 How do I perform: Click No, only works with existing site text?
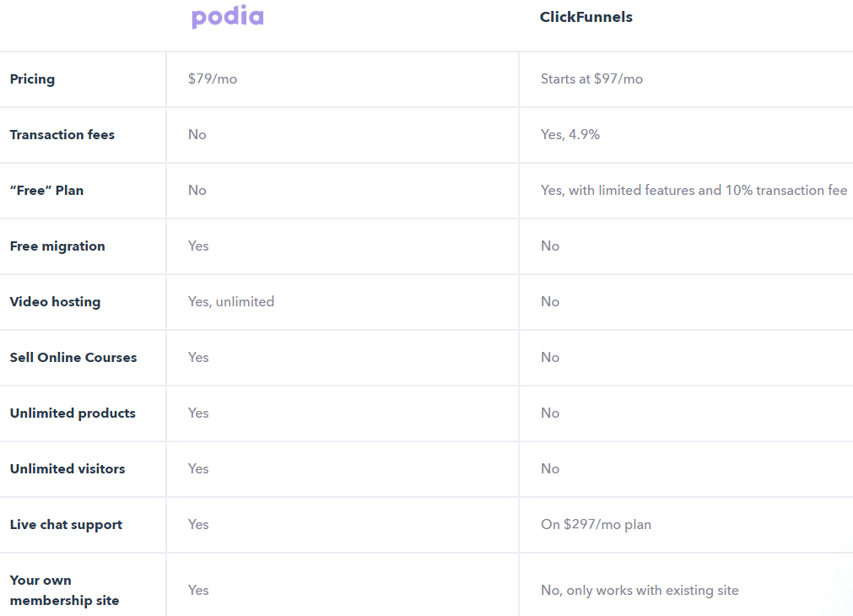pos(640,591)
